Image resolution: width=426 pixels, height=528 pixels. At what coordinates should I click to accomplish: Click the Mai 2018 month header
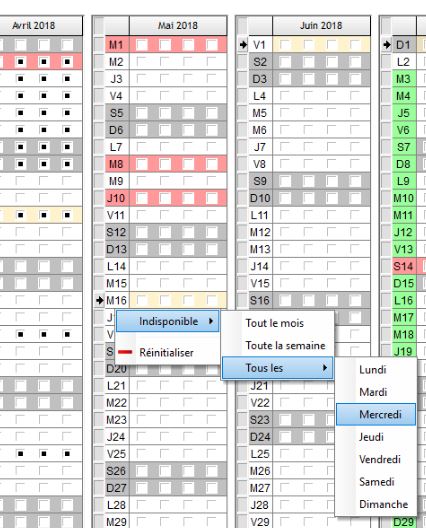pos(178,26)
